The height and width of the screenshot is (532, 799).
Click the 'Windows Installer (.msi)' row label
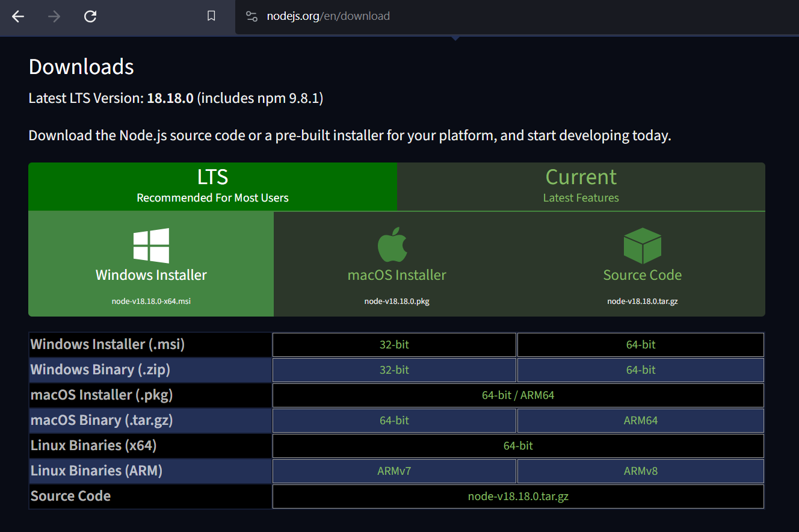pos(108,344)
